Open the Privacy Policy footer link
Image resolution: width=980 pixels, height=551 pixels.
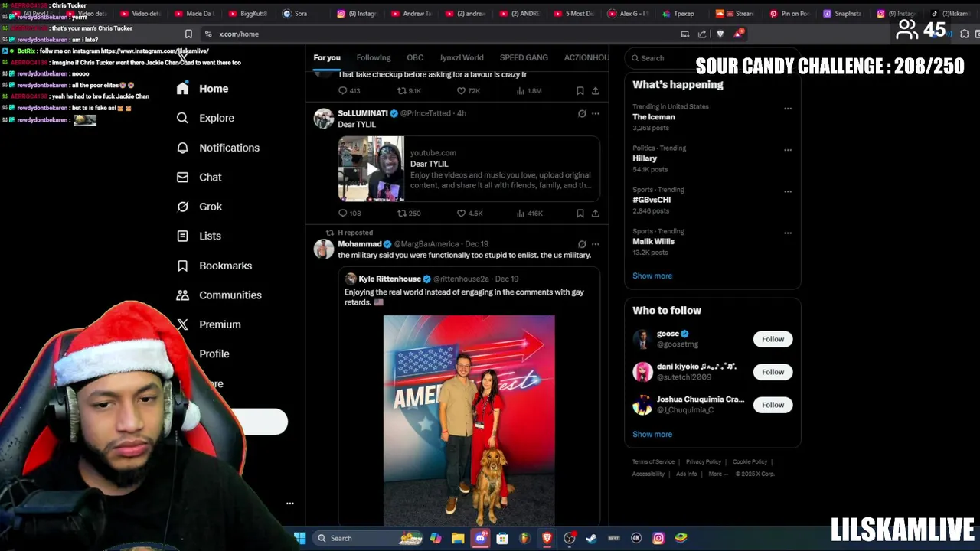pos(704,462)
